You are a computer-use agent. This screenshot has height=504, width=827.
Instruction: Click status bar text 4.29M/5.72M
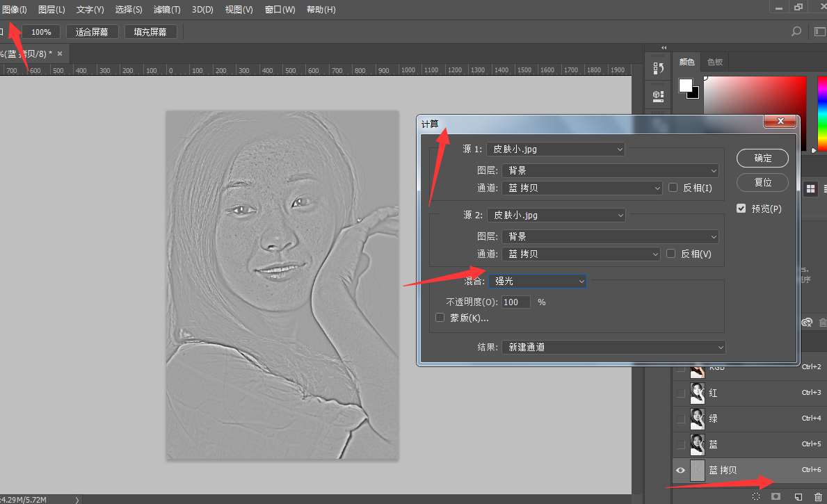(x=24, y=499)
